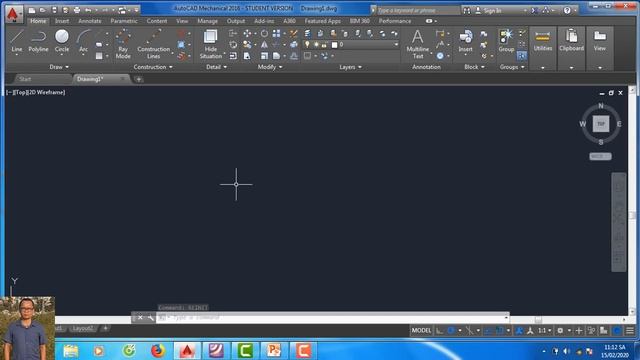Select the Rotate tool in the Modify panel
Screen dimensions: 640x360
point(264,33)
